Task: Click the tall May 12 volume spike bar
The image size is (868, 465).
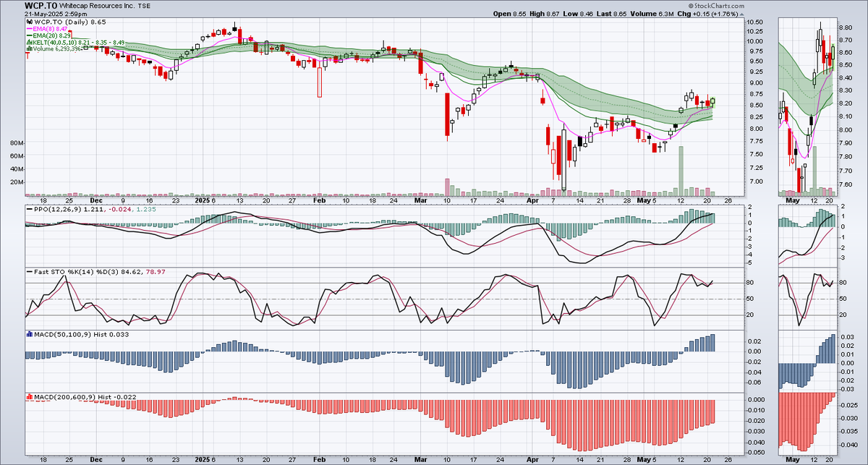Action: [x=681, y=171]
